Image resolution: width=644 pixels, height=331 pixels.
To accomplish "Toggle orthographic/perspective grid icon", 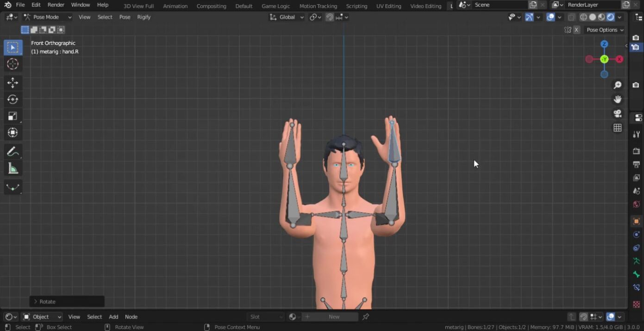I will point(617,128).
